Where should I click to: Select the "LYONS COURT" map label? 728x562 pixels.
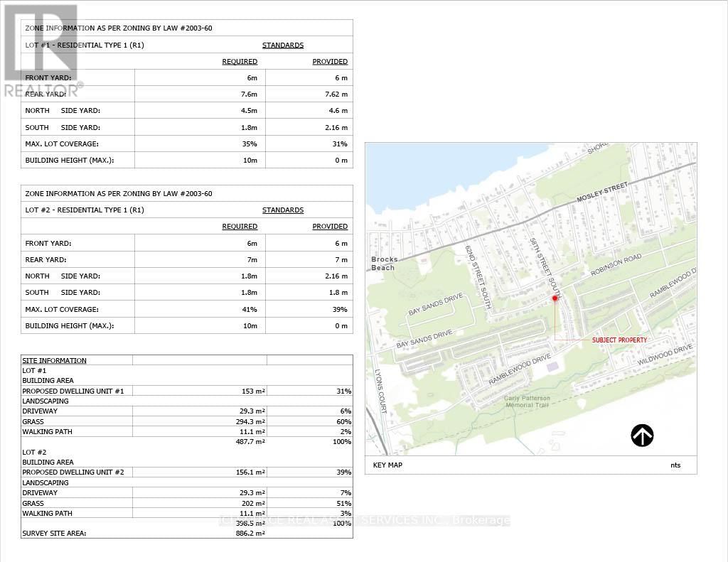click(x=380, y=391)
